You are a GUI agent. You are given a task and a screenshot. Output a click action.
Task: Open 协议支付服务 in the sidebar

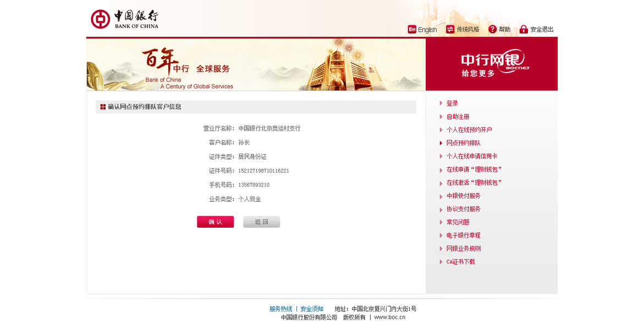point(463,209)
